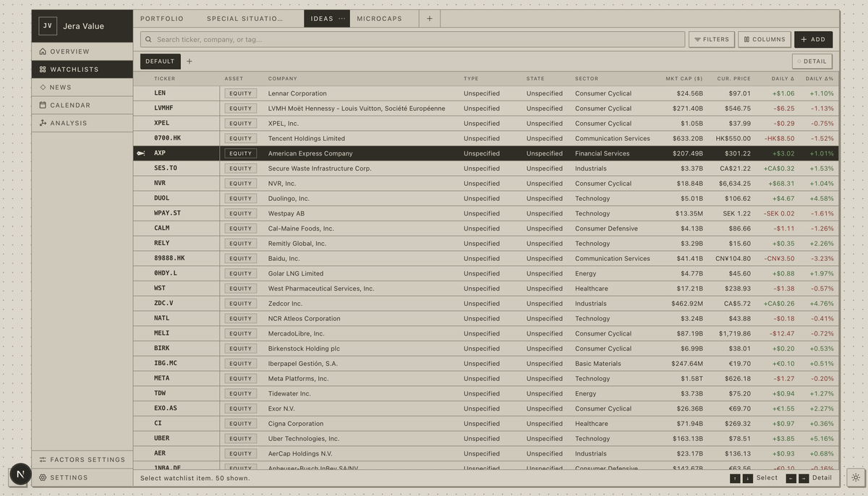Select the Default view tab
Screen dimensions: 868x496
(x=160, y=61)
